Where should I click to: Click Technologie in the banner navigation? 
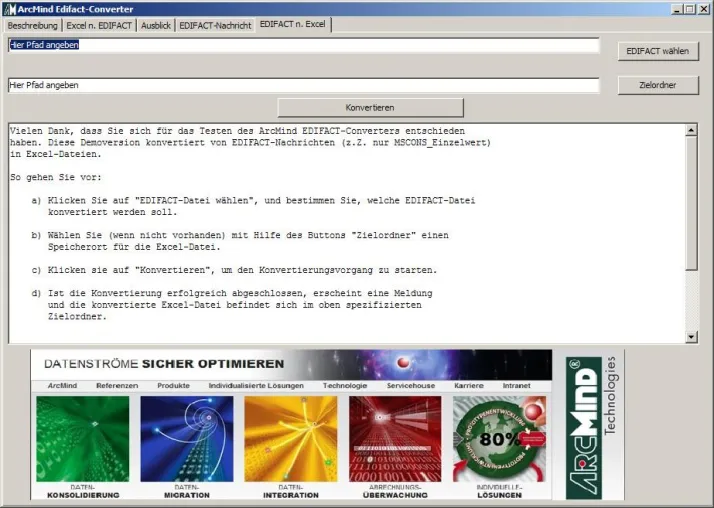click(x=345, y=386)
